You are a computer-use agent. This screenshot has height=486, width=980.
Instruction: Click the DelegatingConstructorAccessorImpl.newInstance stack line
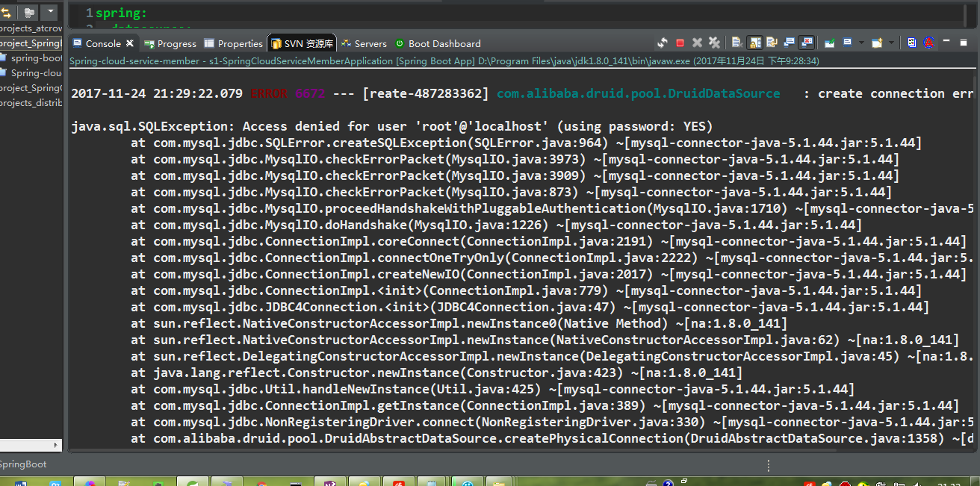tap(553, 356)
